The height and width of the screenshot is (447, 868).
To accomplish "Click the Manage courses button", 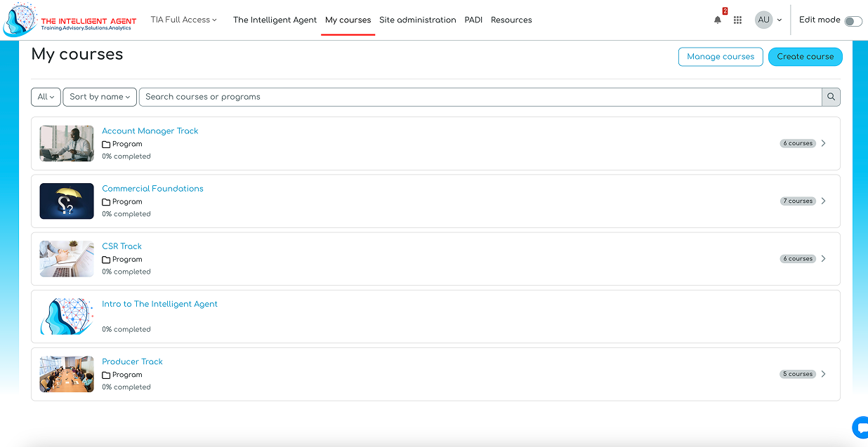I will point(721,57).
